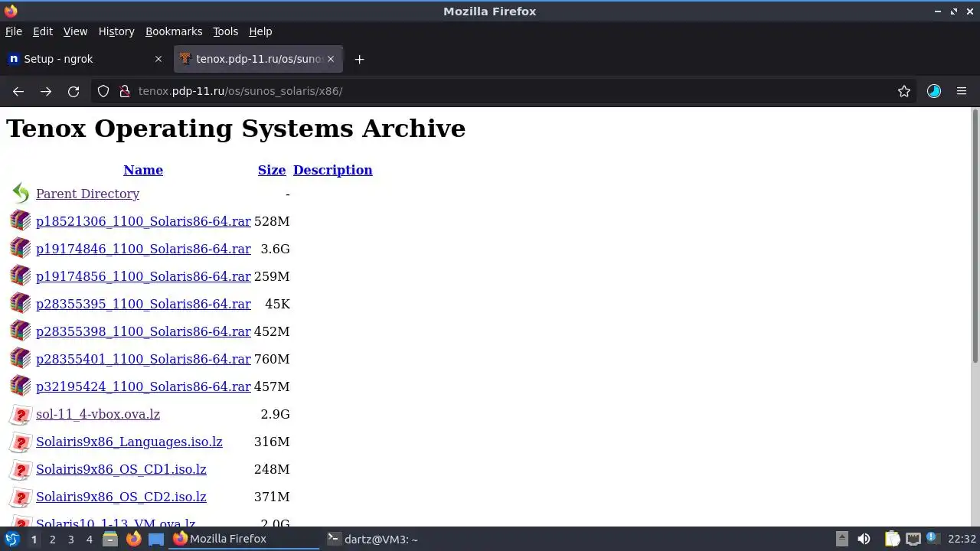
Task: Click archive icon next to p19174846 rar
Action: 21,249
